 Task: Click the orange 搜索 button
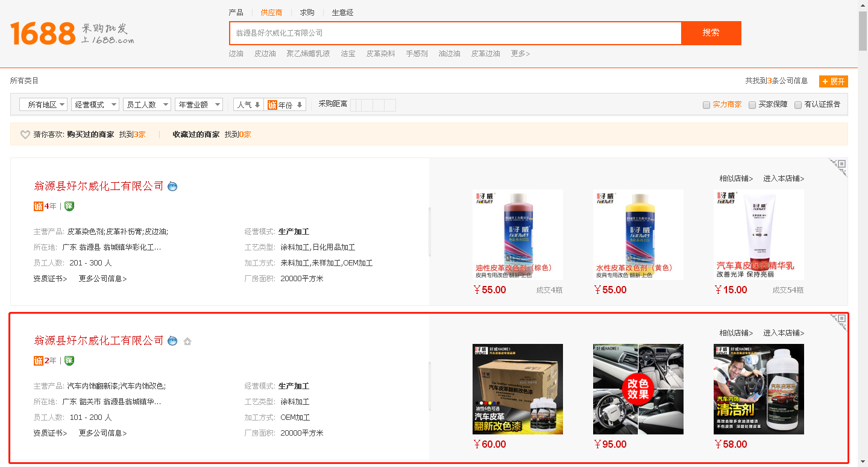[711, 33]
